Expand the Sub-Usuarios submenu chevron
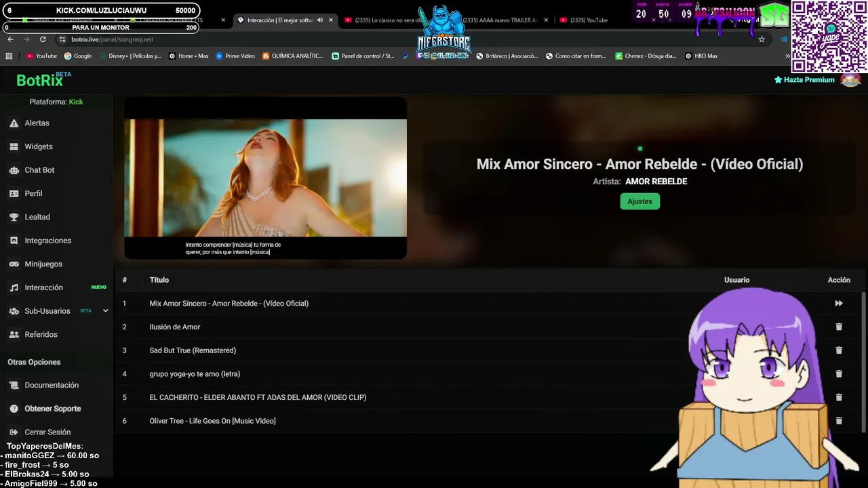 [105, 311]
